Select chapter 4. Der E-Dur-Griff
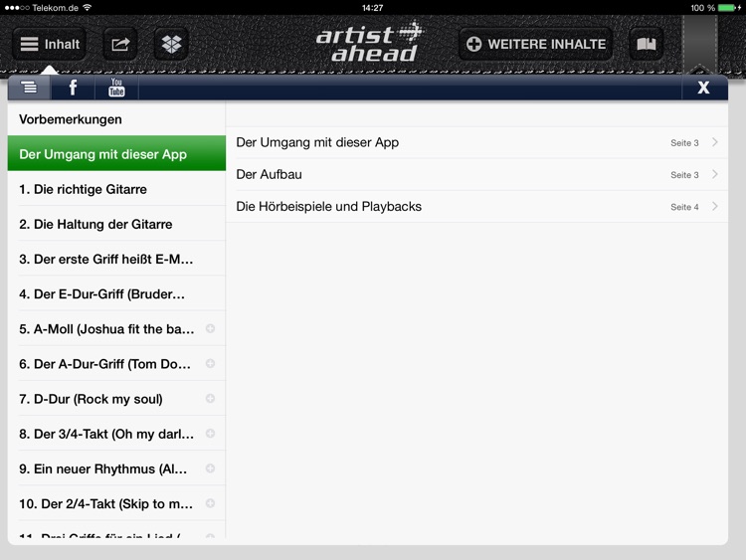Image resolution: width=746 pixels, height=560 pixels. [116, 293]
